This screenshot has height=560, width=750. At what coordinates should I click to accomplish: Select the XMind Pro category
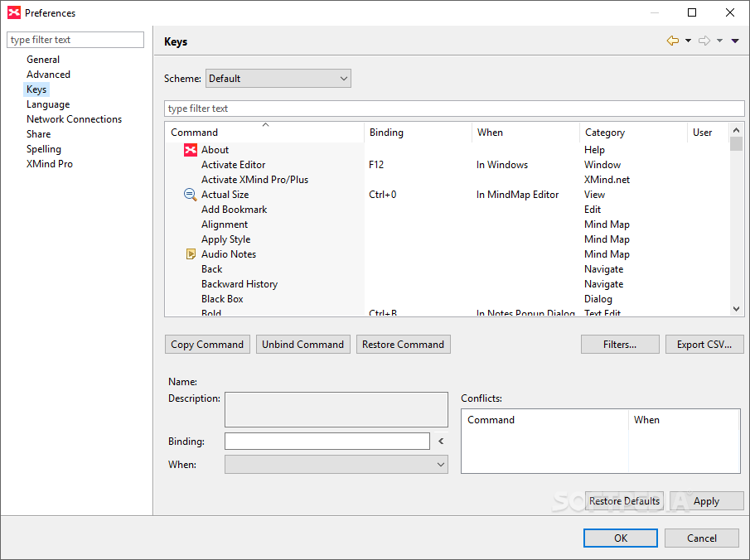48,163
